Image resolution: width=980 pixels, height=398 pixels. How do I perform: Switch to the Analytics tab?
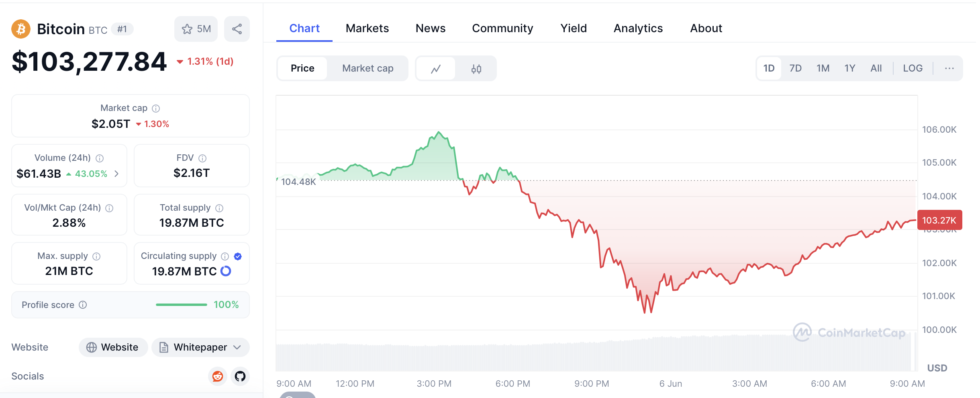pyautogui.click(x=638, y=28)
